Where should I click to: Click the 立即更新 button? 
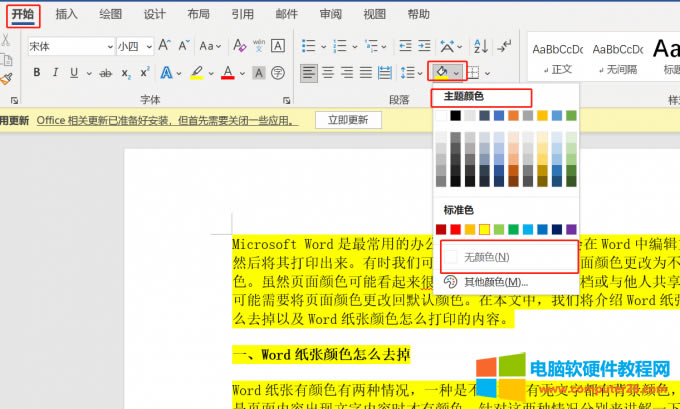coord(348,119)
